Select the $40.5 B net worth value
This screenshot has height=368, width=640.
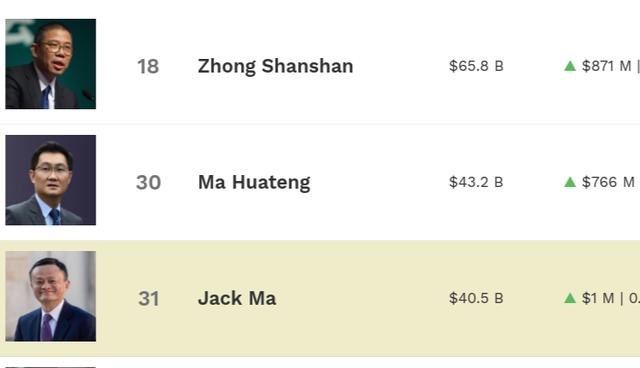click(476, 298)
